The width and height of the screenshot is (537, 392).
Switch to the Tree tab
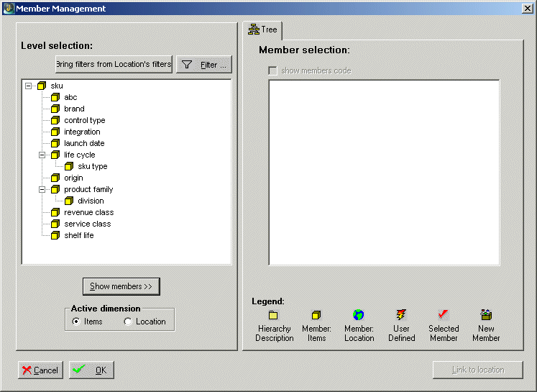(x=262, y=30)
